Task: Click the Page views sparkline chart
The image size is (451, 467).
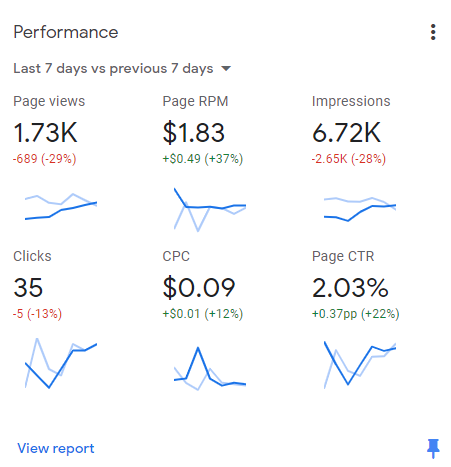Action: (x=61, y=206)
